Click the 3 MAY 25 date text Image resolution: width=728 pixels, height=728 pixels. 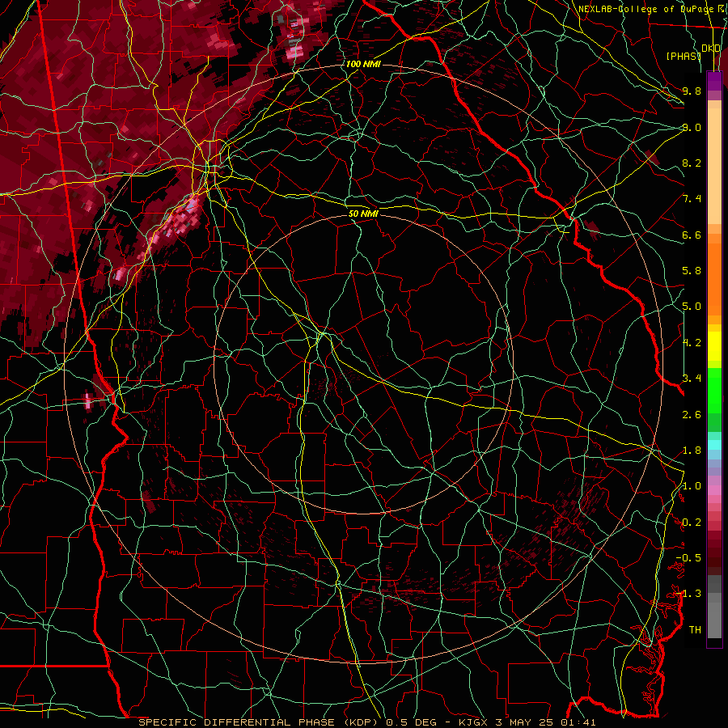click(525, 722)
